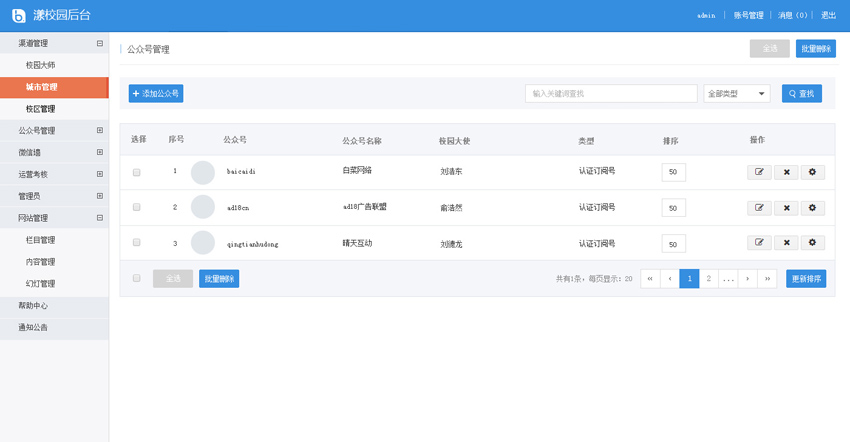Tick checkbox for row 2 ad18cn
The image size is (850, 442).
[x=137, y=207]
